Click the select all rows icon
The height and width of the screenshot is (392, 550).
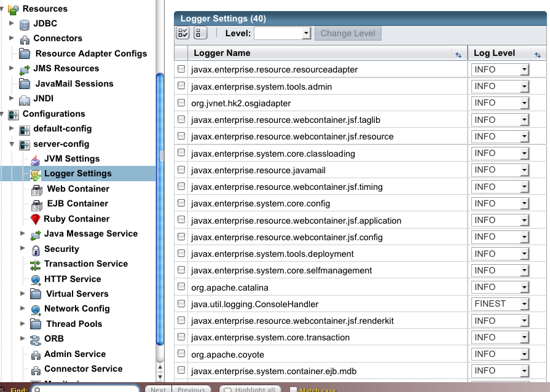pos(183,33)
